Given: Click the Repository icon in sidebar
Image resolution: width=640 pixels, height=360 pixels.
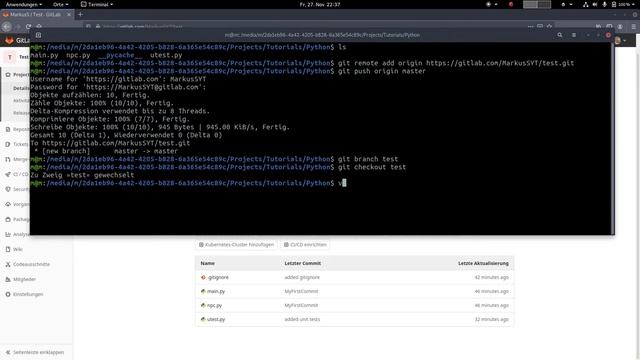Looking at the screenshot, I should [8, 129].
